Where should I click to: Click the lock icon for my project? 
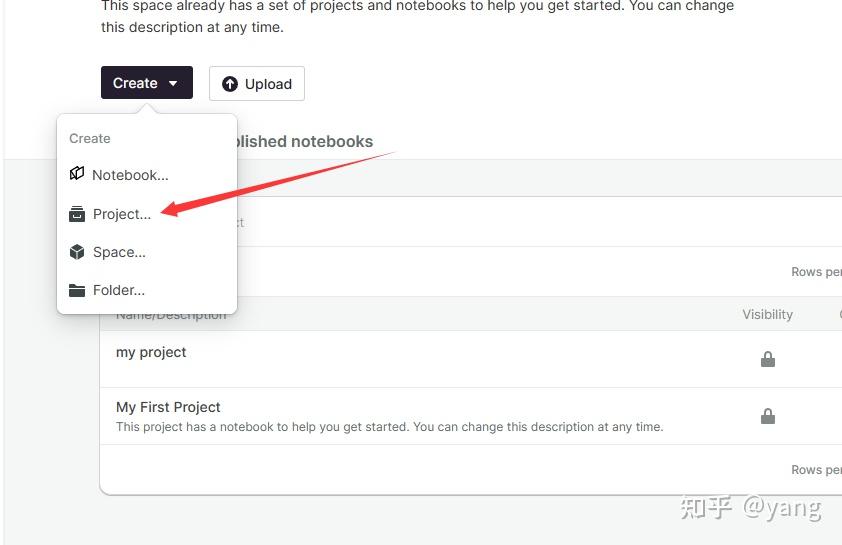pyautogui.click(x=768, y=359)
